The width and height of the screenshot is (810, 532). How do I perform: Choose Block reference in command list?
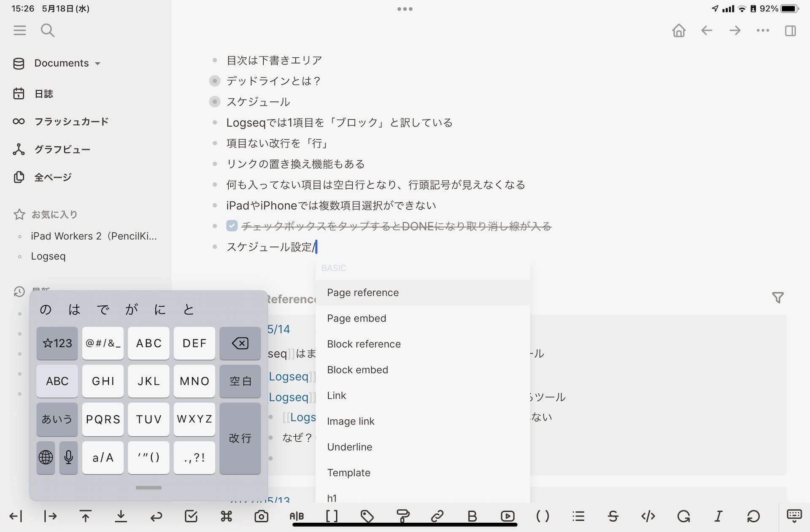click(364, 344)
